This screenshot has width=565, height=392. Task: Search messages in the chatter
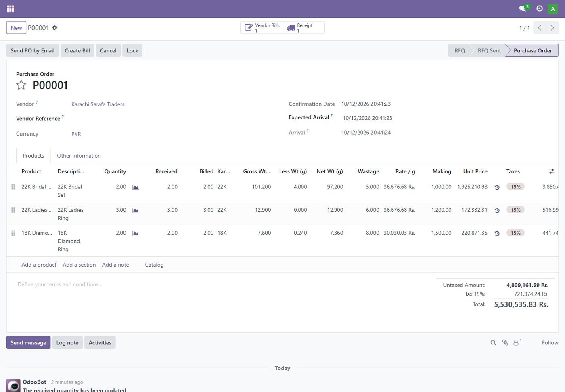[493, 342]
